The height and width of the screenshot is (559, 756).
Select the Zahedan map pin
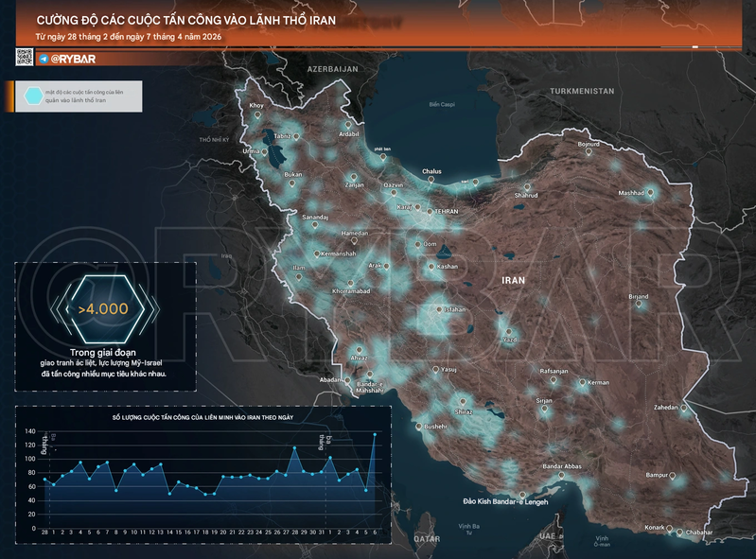[683, 409]
